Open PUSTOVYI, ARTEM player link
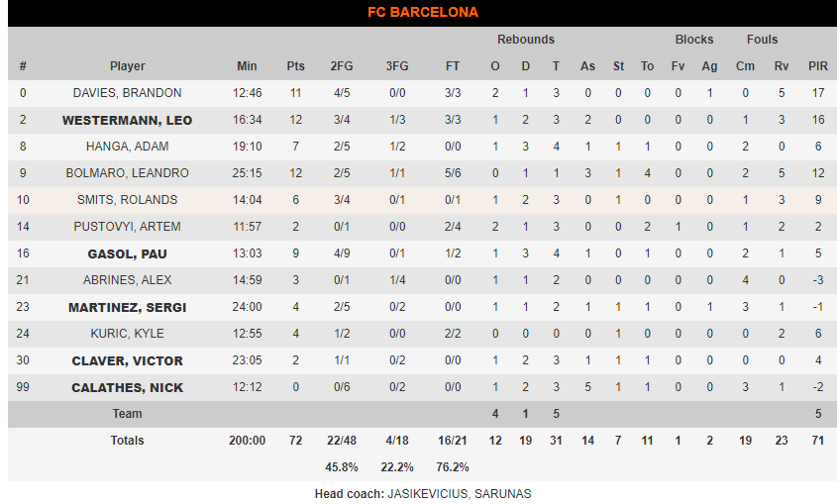The image size is (837, 504). [127, 227]
